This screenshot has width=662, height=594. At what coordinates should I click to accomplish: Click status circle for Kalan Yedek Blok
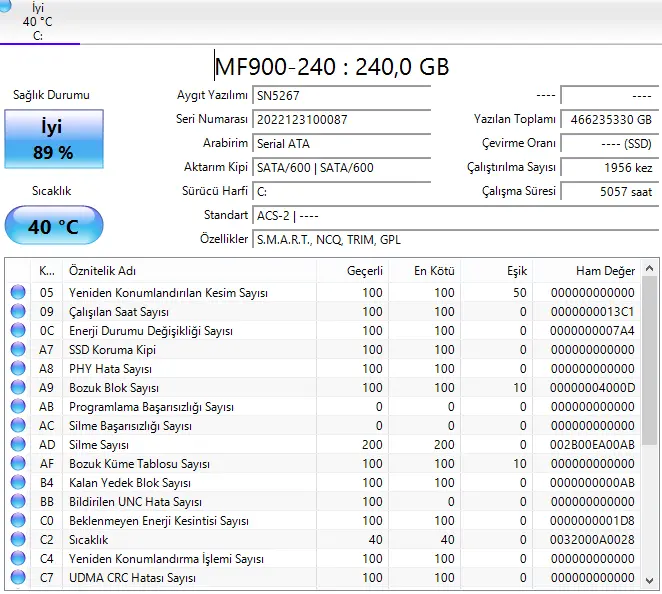(18, 482)
